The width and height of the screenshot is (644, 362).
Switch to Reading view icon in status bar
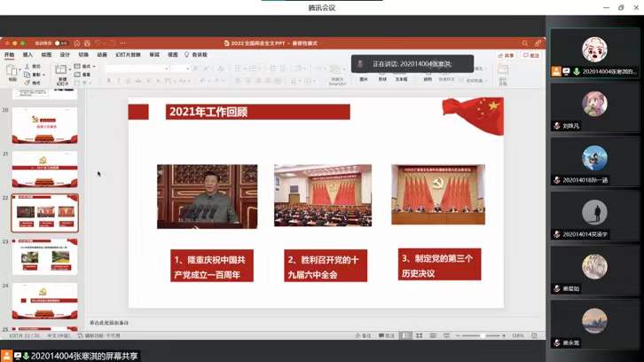click(433, 335)
